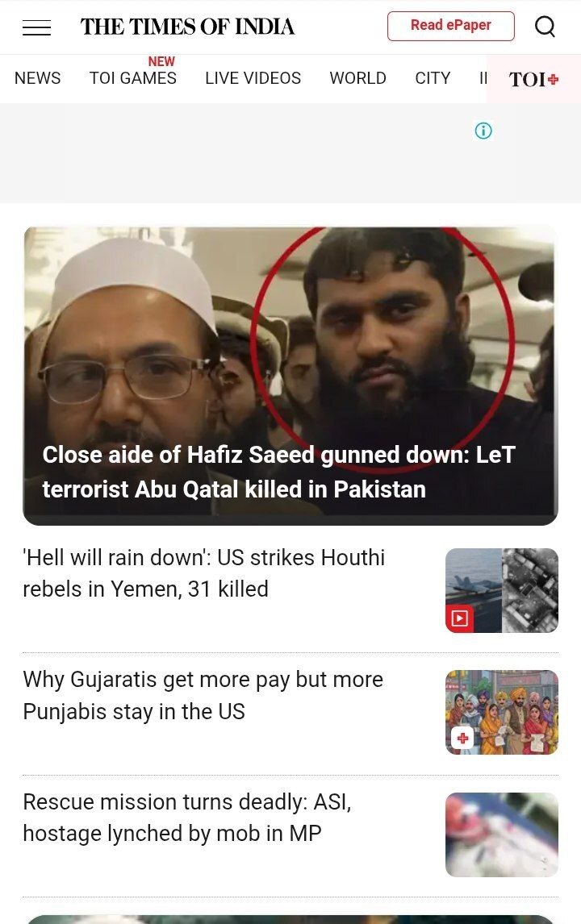Click the US strikes Yemen thumbnail

(501, 590)
